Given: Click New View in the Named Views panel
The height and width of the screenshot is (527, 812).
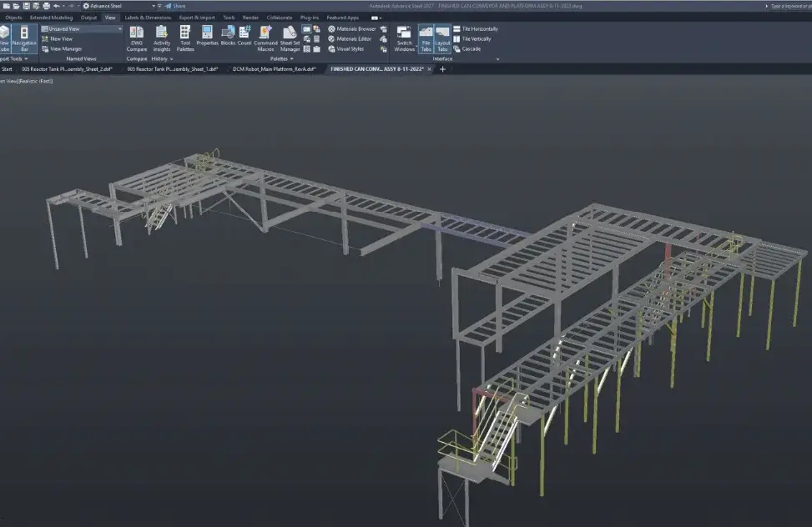Looking at the screenshot, I should [x=57, y=39].
